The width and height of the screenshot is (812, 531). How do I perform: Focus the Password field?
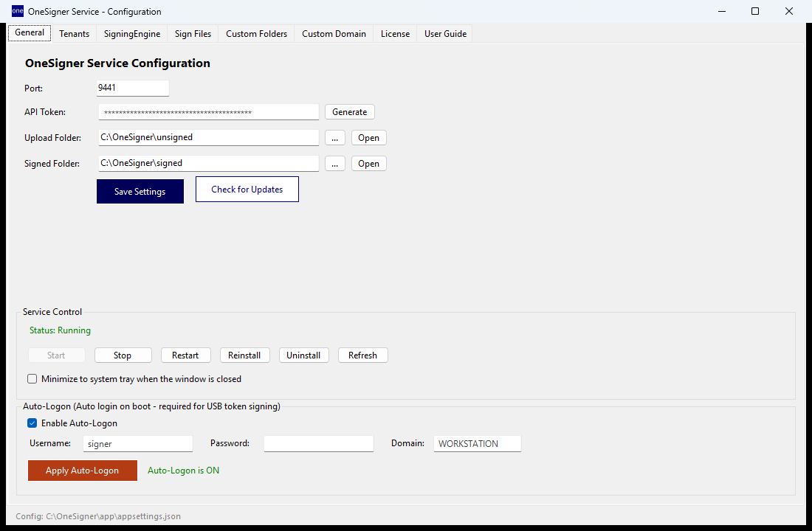(x=318, y=443)
